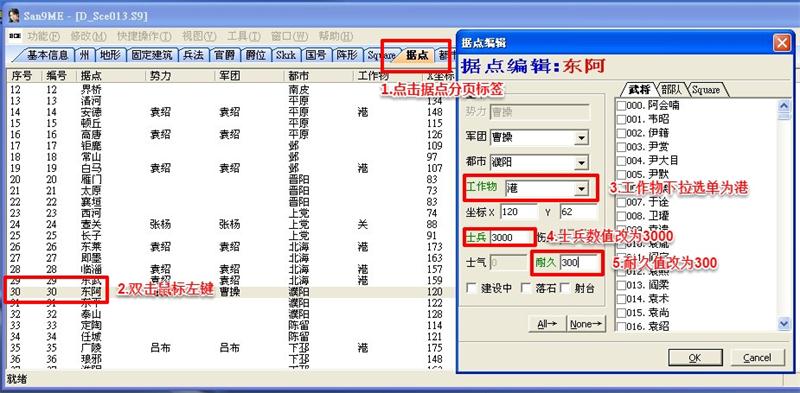
Task: Check the 015. 袁尚 officer checkbox
Action: click(621, 312)
